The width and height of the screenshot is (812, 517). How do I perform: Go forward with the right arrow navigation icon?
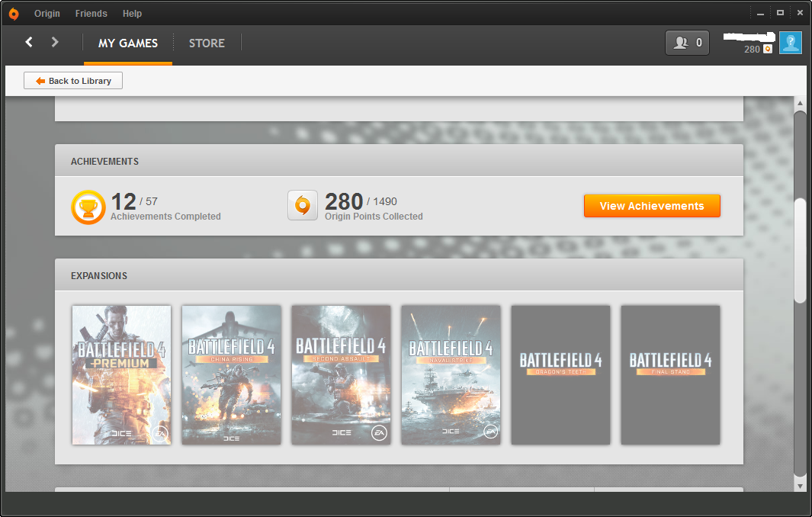pos(55,42)
